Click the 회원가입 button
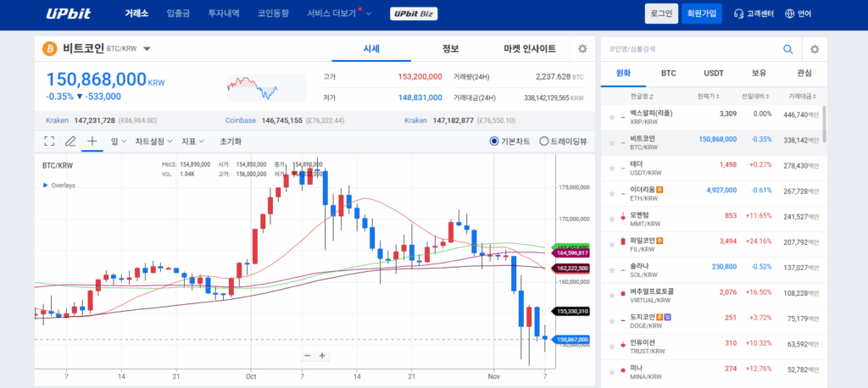 coord(701,14)
